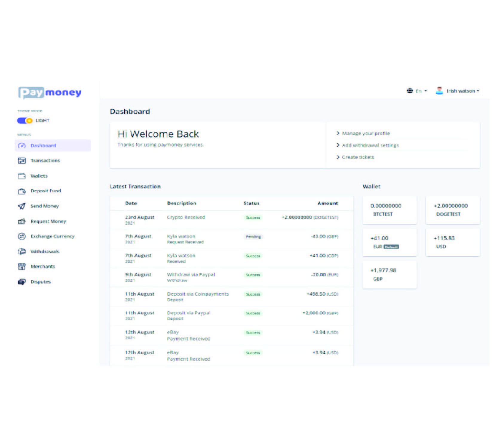Open the Deposit via Paypal transaction
498x448 pixels.
[232, 316]
